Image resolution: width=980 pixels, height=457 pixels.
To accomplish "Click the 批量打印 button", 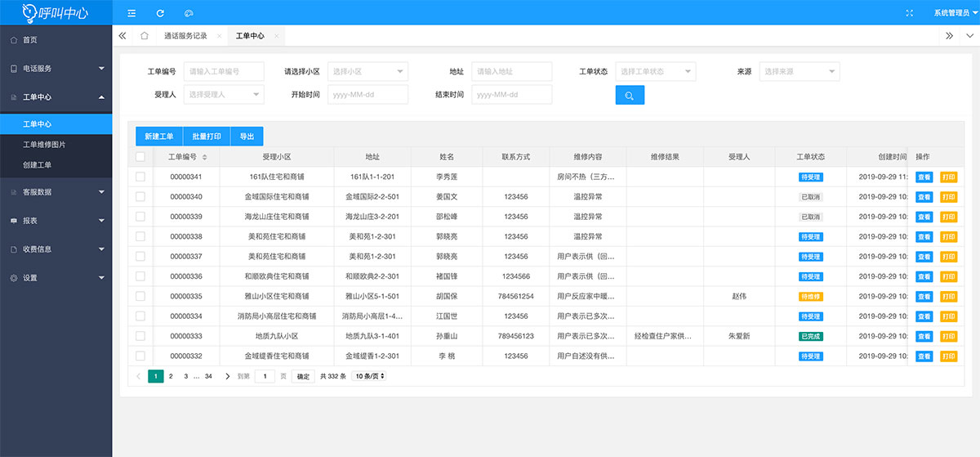I will (207, 137).
